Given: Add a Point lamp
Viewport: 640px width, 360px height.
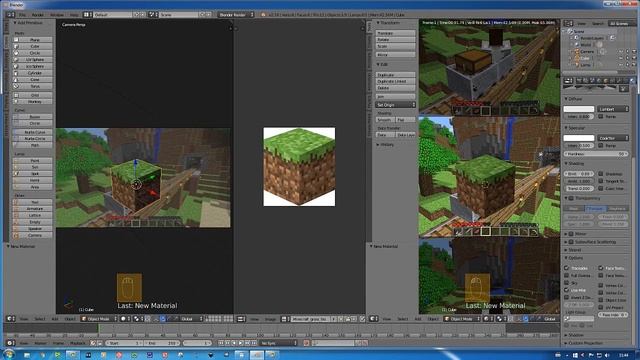Looking at the screenshot, I should point(33,161).
